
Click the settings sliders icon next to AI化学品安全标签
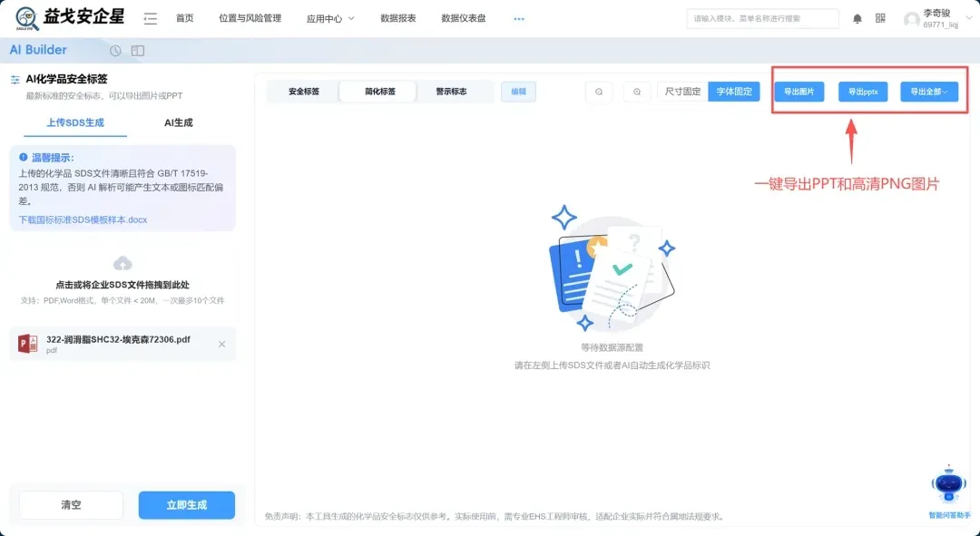pos(15,79)
